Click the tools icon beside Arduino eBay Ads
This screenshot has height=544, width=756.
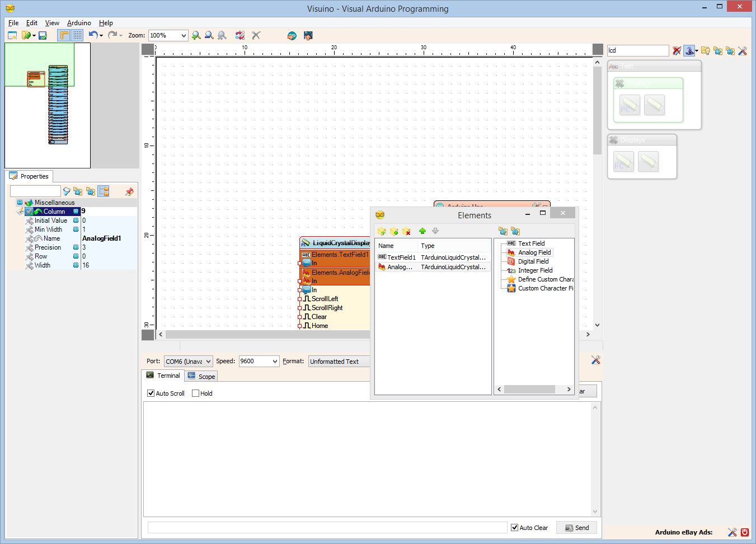click(732, 532)
